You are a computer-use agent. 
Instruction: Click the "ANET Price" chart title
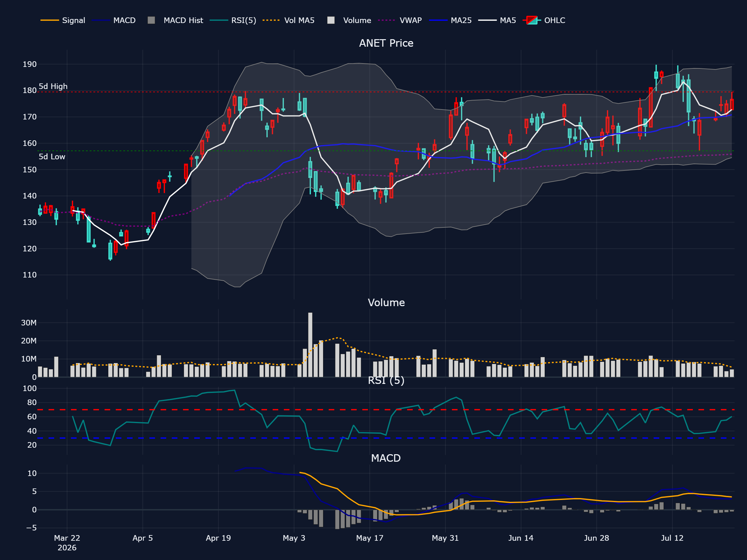coord(386,43)
